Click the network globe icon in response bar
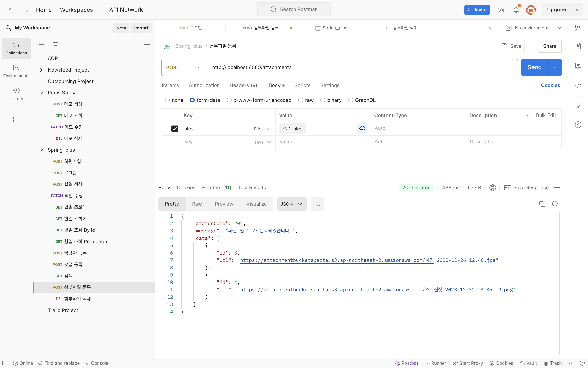This screenshot has height=368, width=588. (x=492, y=188)
